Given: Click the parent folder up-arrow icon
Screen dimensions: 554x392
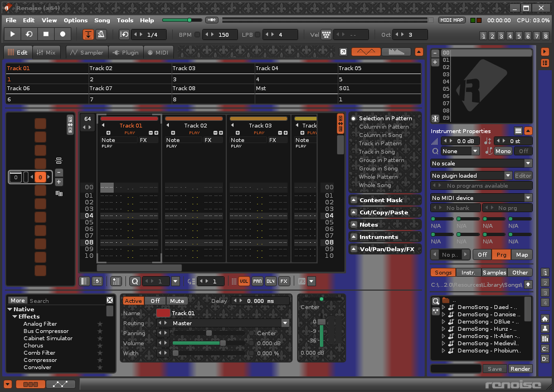Looking at the screenshot, I should (x=528, y=285).
